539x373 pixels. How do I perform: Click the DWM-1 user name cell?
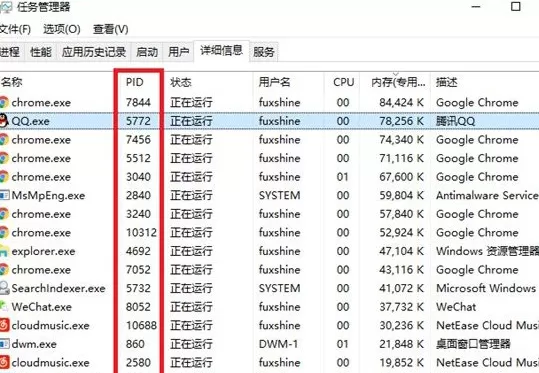278,344
